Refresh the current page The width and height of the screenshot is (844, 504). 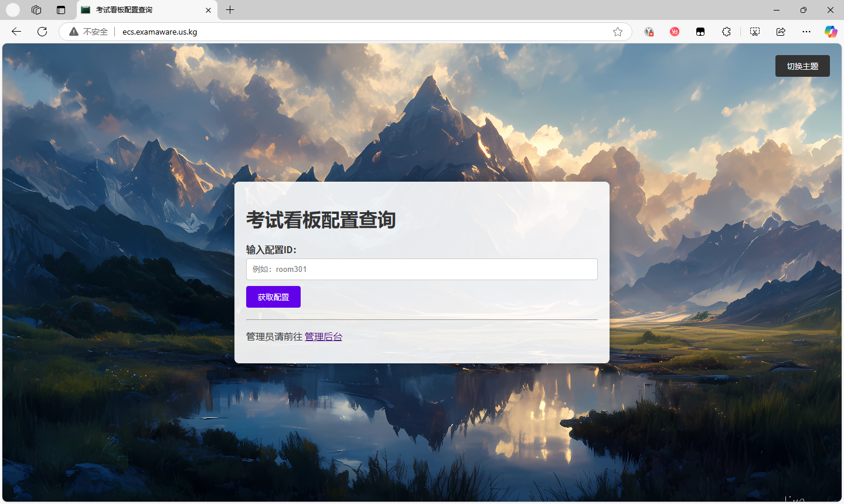[42, 32]
